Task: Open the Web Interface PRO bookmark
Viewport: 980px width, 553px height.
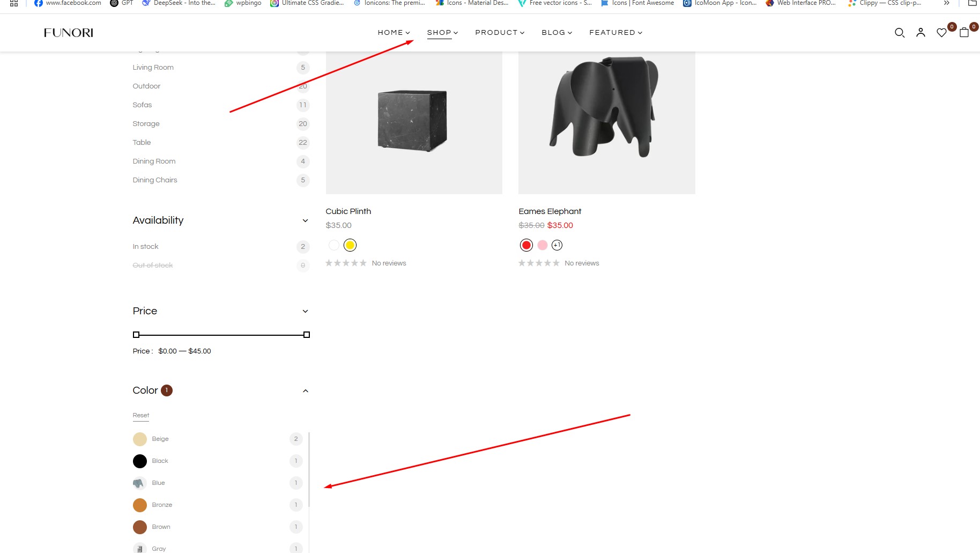Action: [x=801, y=3]
